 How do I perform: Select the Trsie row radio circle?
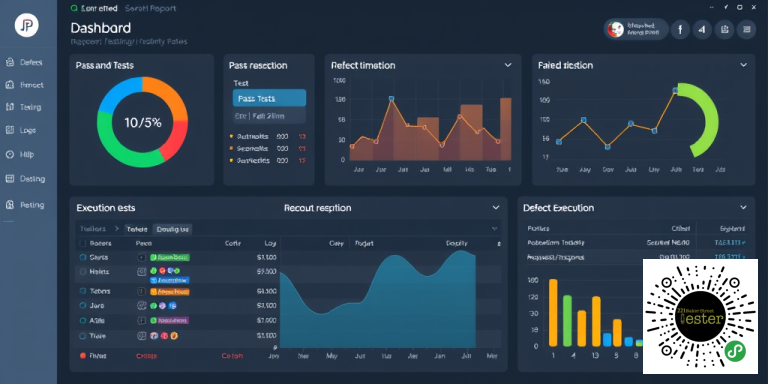82,336
